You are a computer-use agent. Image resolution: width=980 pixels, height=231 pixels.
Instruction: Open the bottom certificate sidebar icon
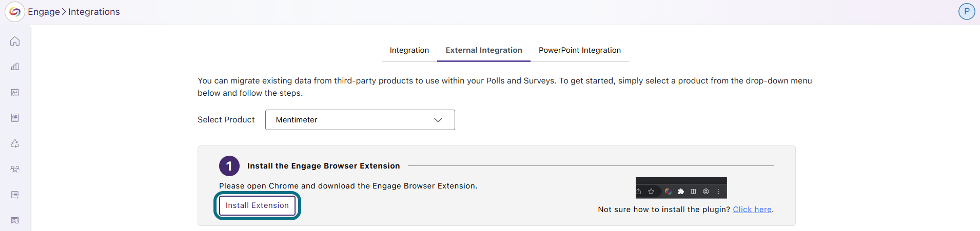click(15, 220)
